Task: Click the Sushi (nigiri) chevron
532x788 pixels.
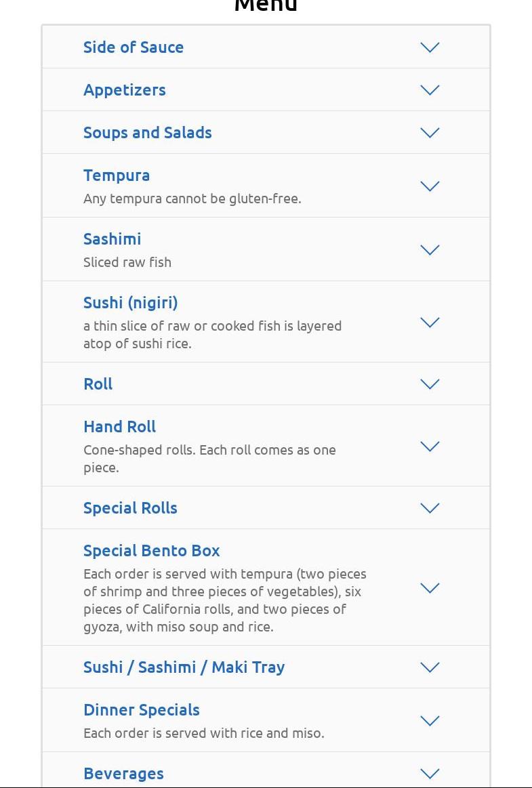Action: tap(430, 323)
